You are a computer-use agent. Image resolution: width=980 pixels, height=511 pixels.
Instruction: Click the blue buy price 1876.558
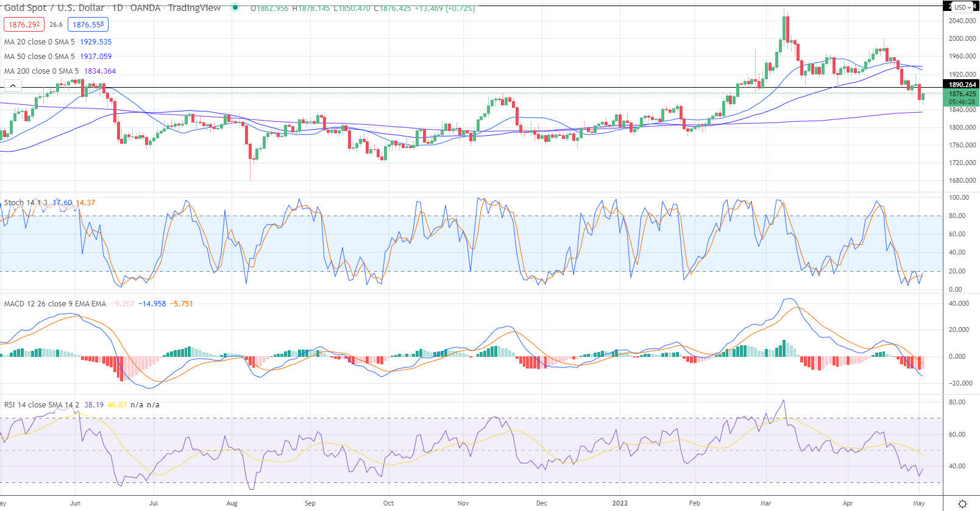pyautogui.click(x=88, y=24)
